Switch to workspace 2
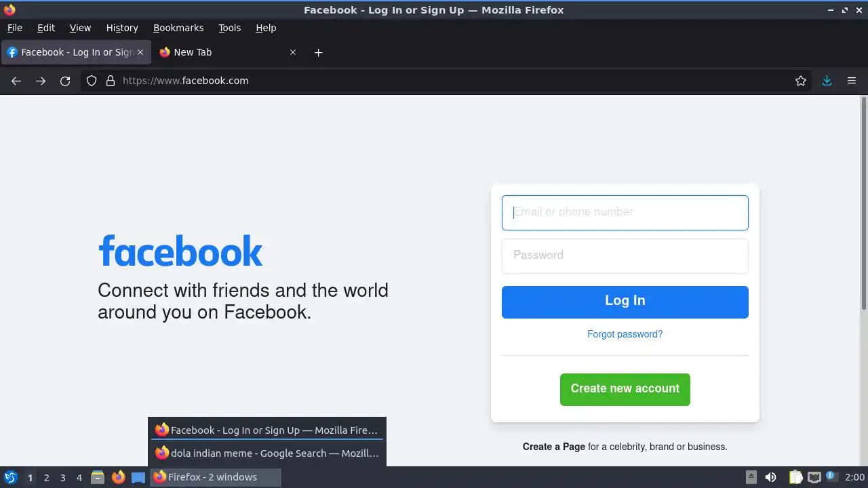 click(x=46, y=477)
